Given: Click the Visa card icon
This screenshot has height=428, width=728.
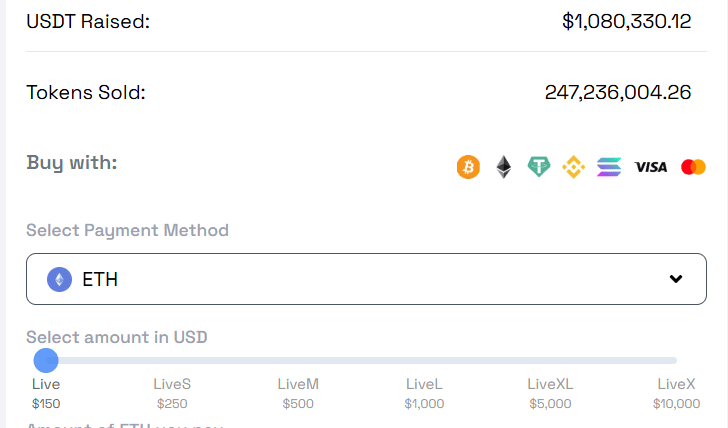Looking at the screenshot, I should click(651, 167).
